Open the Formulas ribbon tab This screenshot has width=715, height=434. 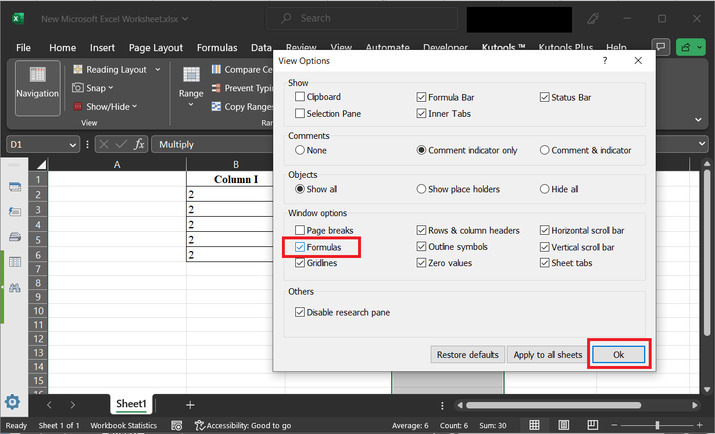pos(217,47)
